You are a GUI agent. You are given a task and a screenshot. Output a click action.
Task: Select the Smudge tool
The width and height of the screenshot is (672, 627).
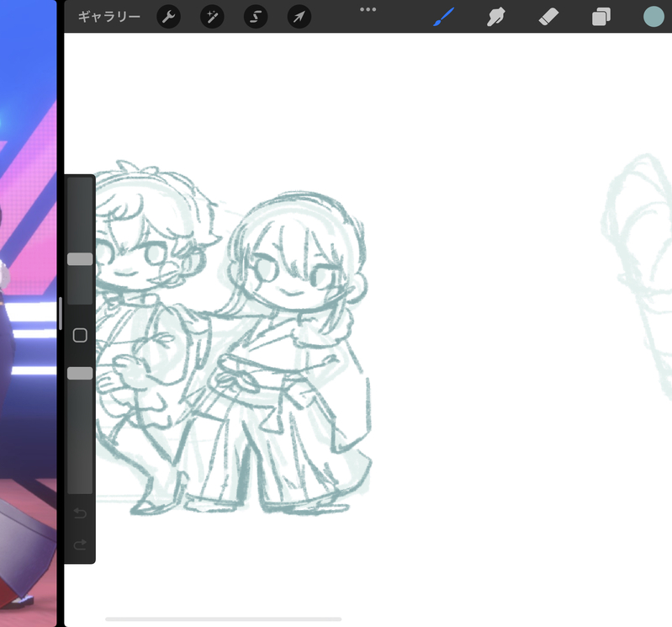point(496,17)
